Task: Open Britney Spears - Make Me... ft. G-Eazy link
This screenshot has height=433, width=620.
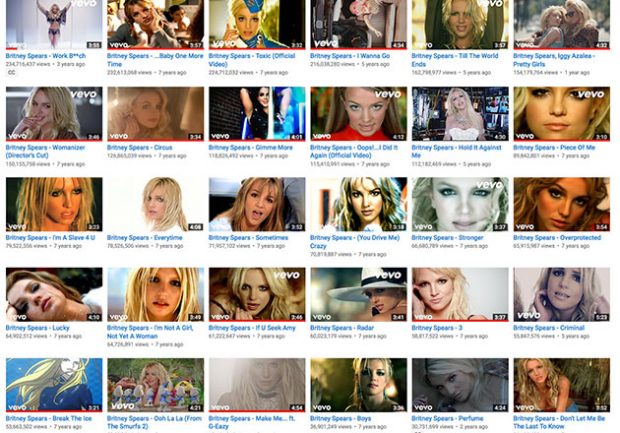Action: tap(252, 422)
